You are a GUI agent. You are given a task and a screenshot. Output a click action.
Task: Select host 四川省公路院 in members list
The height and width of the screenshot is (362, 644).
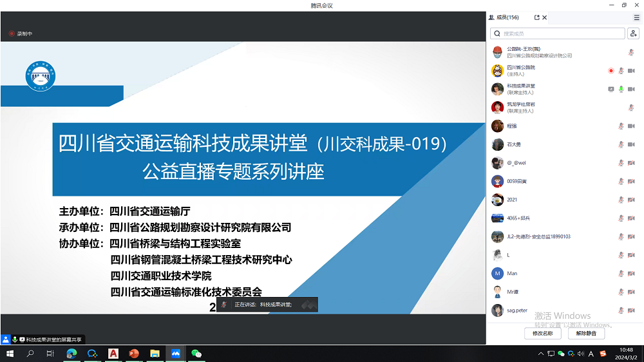pos(565,71)
